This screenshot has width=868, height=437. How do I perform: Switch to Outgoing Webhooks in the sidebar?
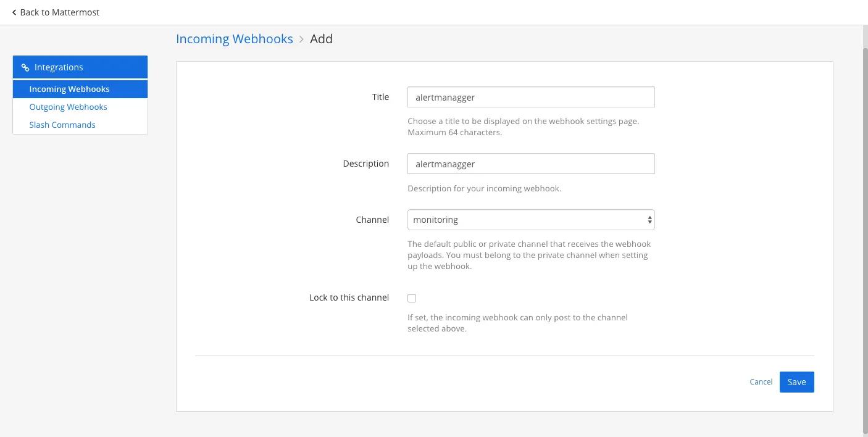pos(68,107)
